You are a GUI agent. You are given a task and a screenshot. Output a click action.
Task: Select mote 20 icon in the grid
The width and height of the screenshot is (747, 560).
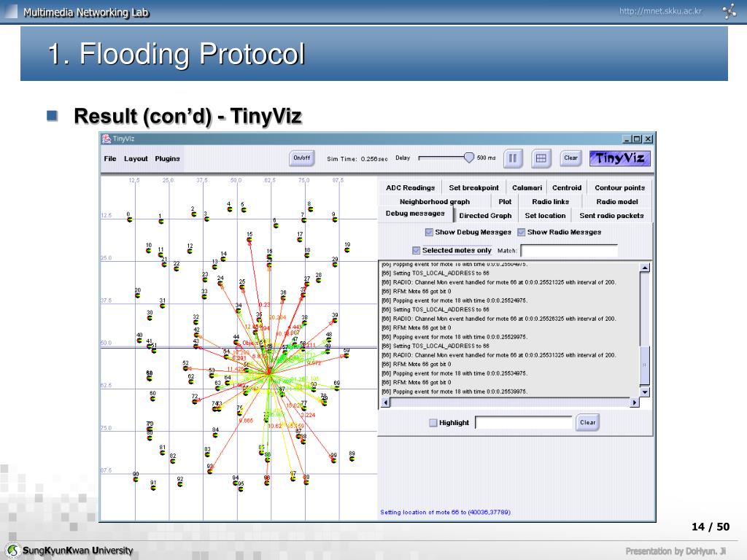tap(138, 295)
